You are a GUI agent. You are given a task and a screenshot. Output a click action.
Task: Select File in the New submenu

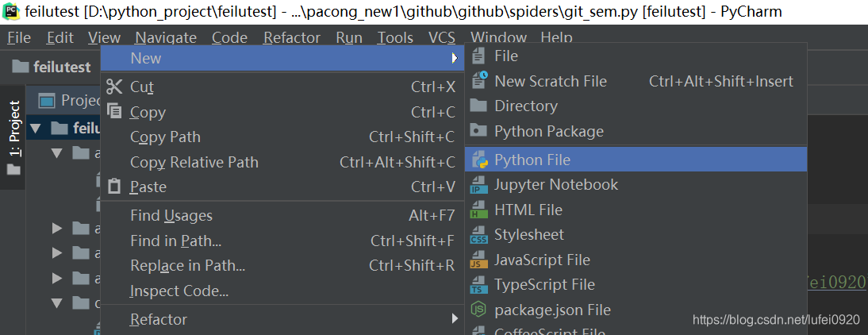[x=636, y=56]
